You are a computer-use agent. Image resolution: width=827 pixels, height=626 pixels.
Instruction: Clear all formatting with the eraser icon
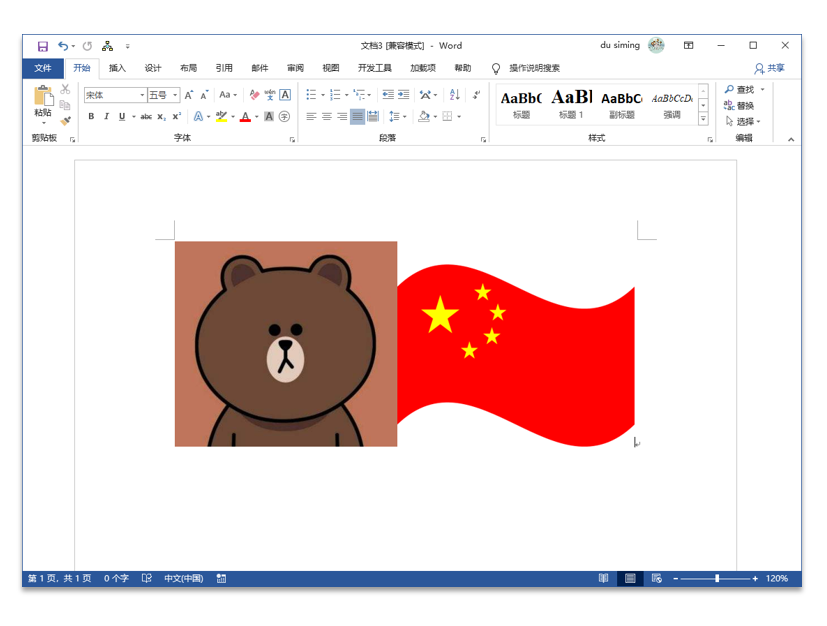click(254, 95)
